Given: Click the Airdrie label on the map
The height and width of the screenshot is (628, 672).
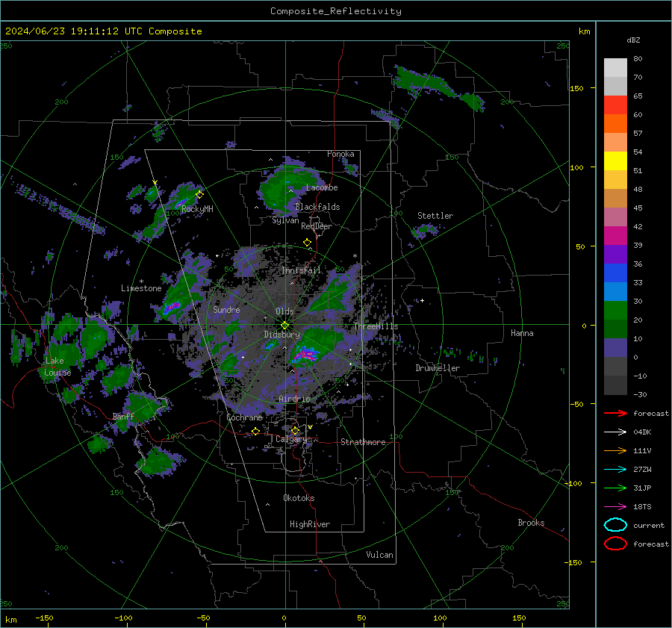Looking at the screenshot, I should click(x=294, y=399).
